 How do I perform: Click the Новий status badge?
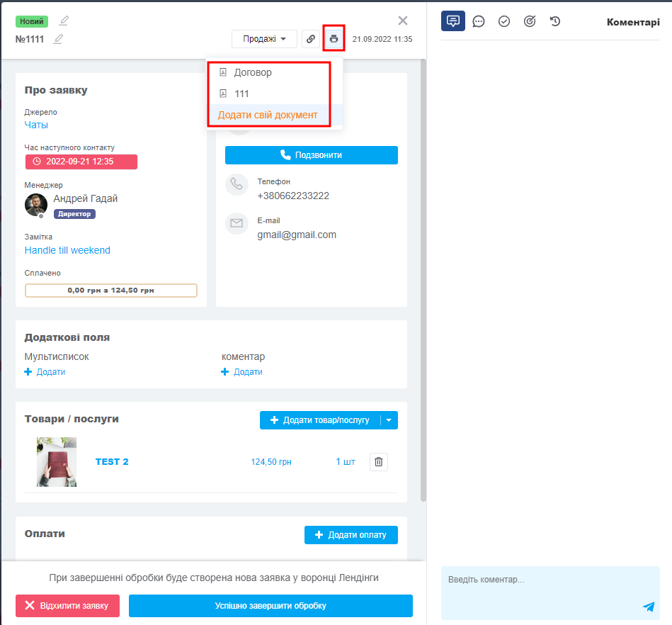[32, 21]
